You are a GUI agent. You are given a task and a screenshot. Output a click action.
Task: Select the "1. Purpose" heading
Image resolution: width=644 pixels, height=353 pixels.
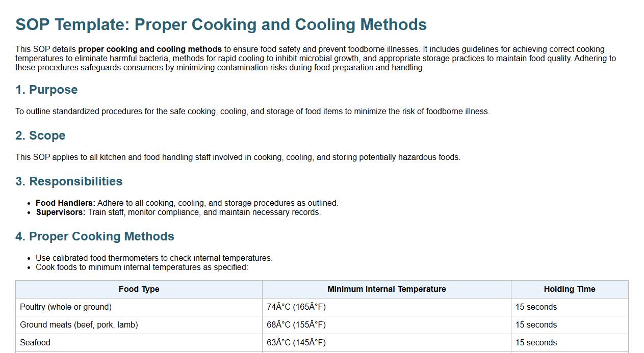(x=46, y=90)
